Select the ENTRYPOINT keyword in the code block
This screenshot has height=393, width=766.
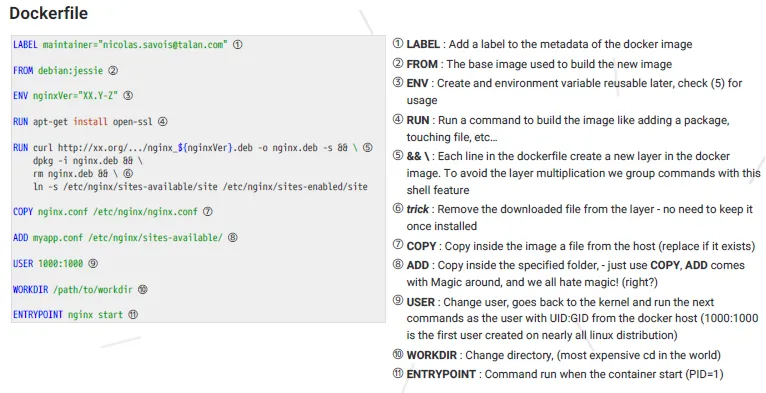[x=38, y=315]
